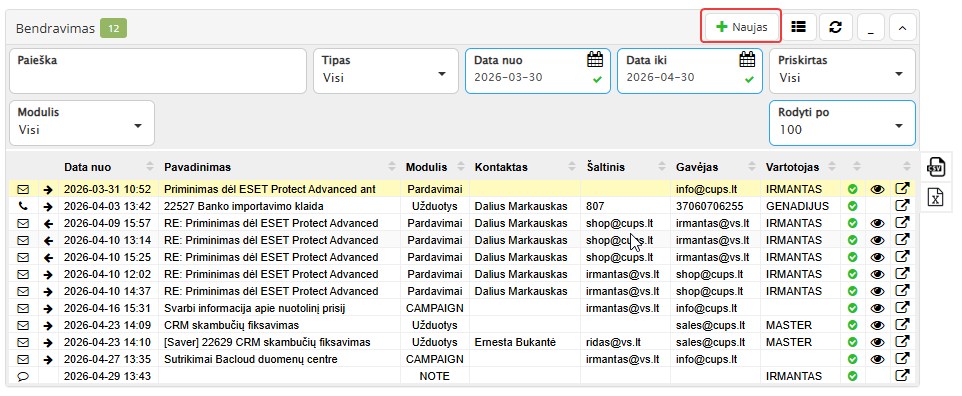
Task: Click in the Paieška search field
Action: [158, 71]
